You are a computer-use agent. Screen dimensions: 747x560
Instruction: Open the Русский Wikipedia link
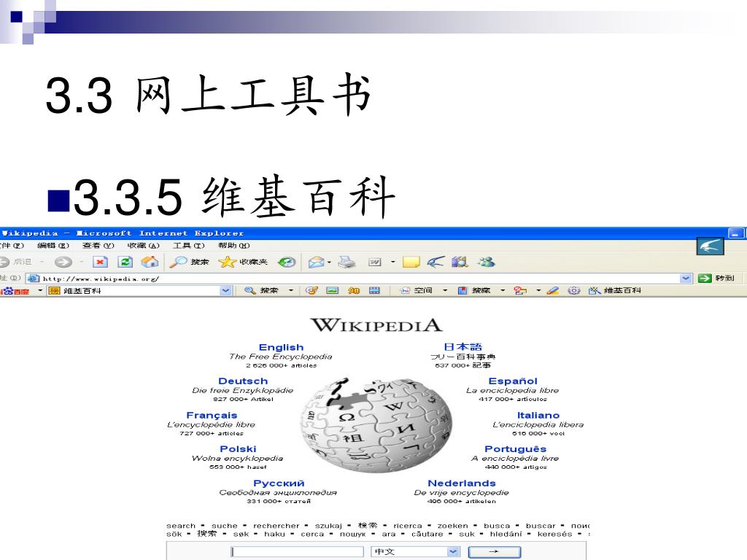click(279, 483)
